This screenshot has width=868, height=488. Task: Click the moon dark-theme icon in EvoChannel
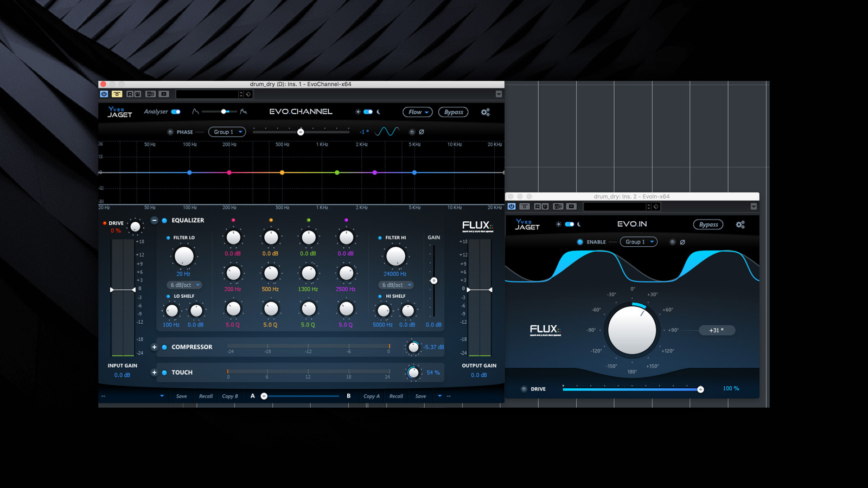pos(379,112)
